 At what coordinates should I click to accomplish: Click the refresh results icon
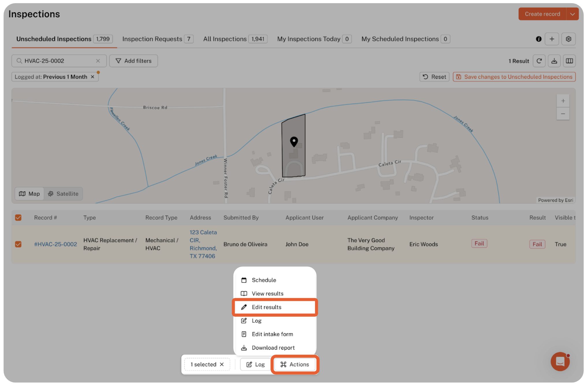click(x=539, y=61)
